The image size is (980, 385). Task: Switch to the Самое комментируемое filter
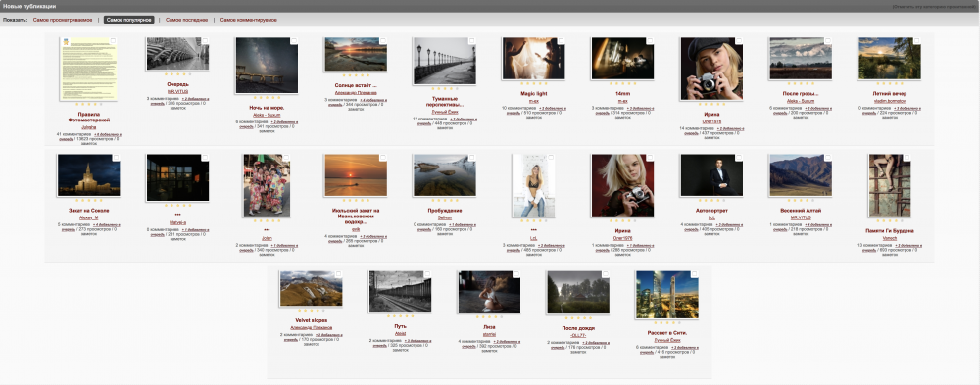248,20
